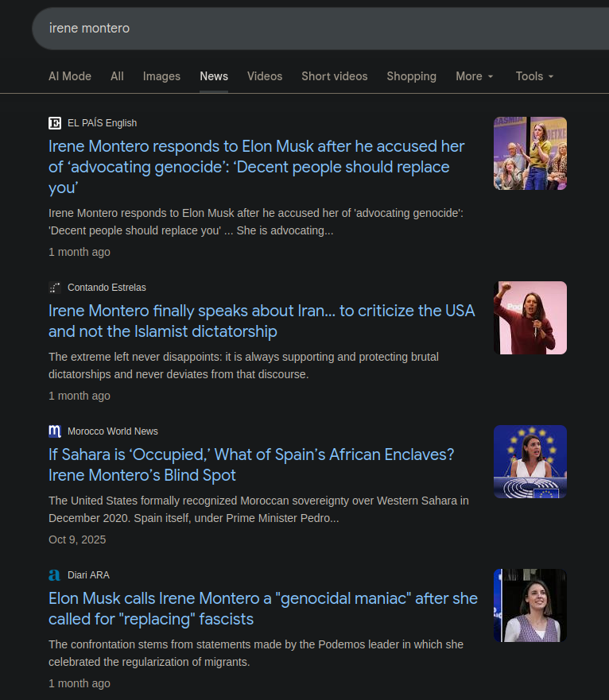
Task: Open the Contando Estrelas article thumbnail
Action: tap(530, 318)
